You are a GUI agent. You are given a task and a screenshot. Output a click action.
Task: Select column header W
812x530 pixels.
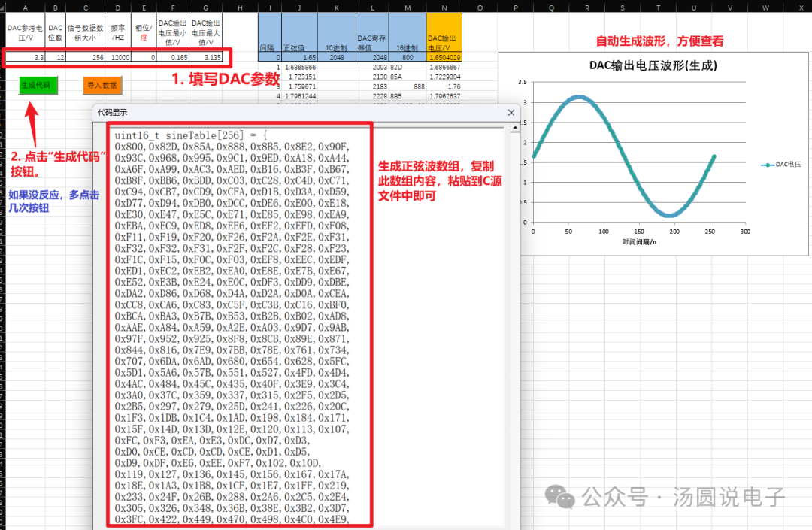click(765, 8)
